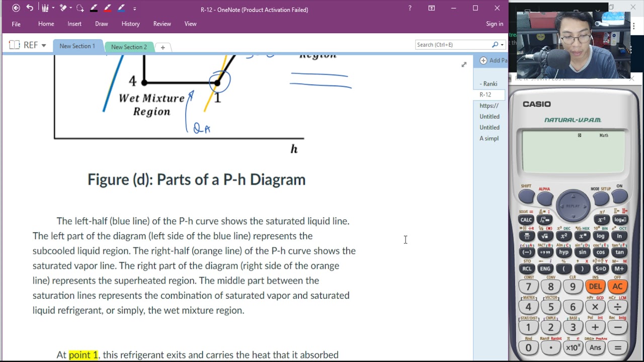Open the eraser options dropdown arrow
The height and width of the screenshot is (362, 644).
pyautogui.click(x=70, y=9)
